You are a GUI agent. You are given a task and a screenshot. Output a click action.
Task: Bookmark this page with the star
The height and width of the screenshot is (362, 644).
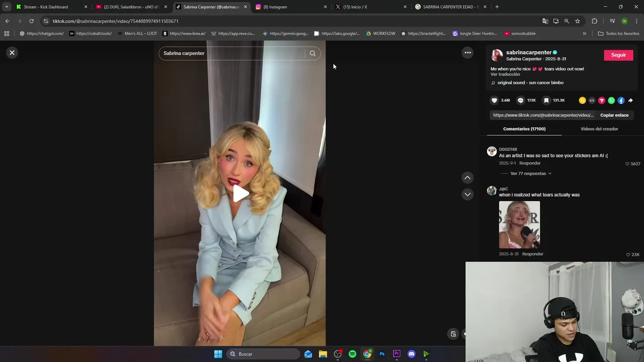578,21
